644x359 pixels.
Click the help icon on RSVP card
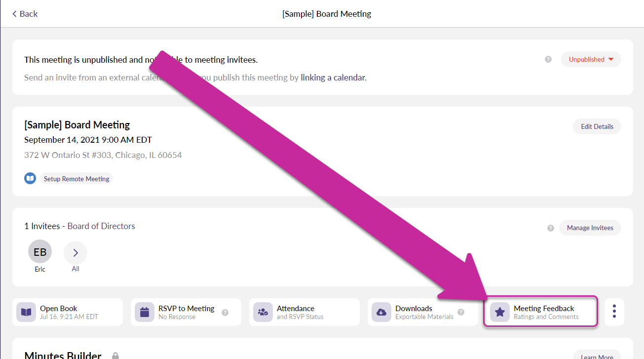225,313
